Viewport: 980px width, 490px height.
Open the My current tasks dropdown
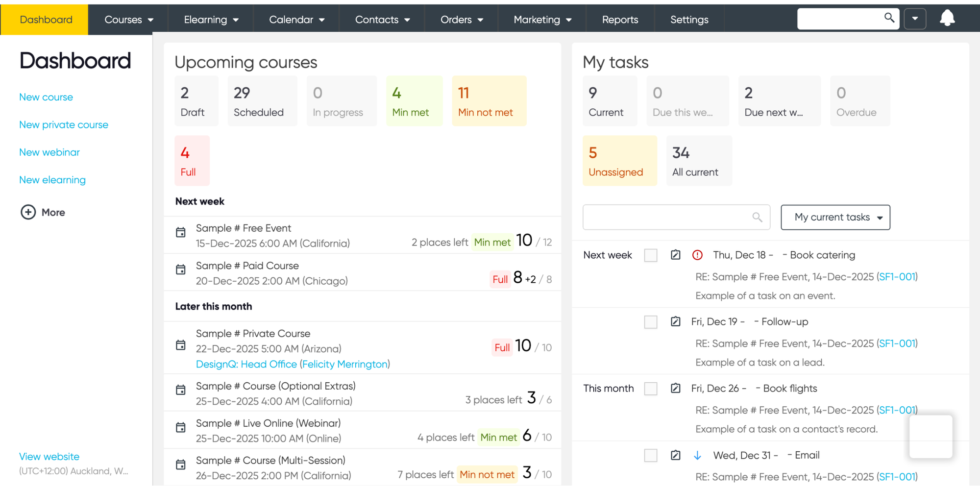(835, 217)
